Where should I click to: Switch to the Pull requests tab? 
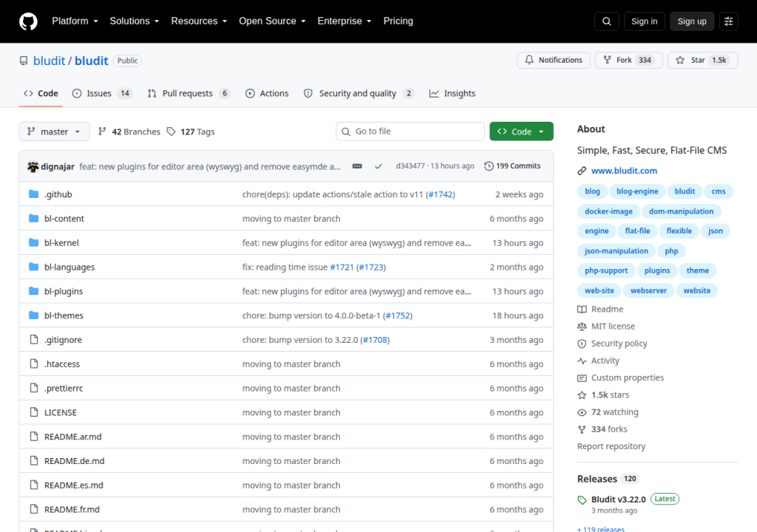point(189,94)
